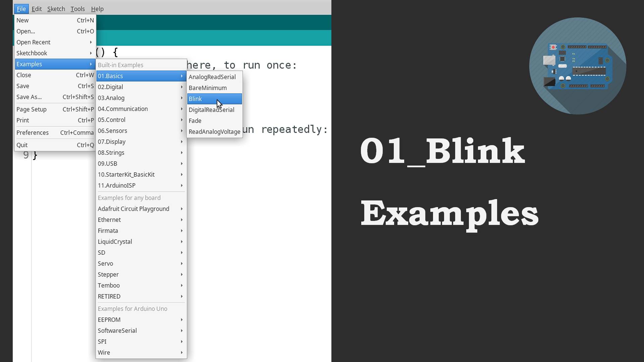Open the Tools menu
The image size is (644, 362).
77,9
